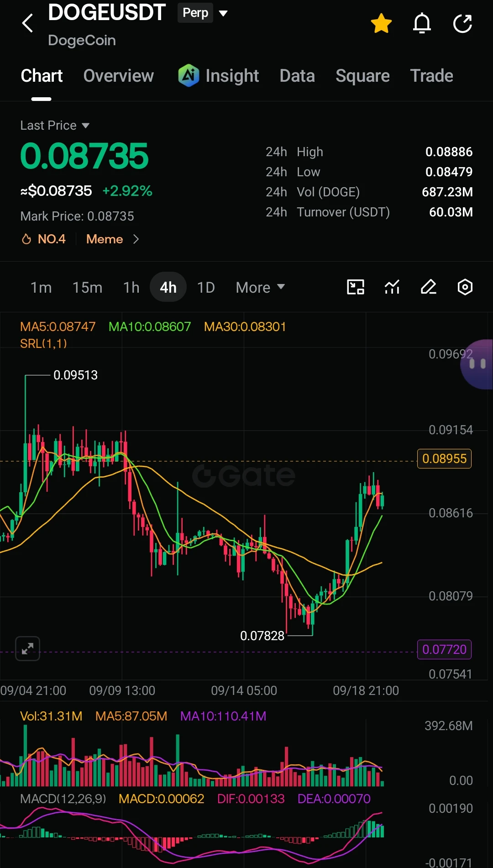Tap the 24h Vol (DOGE) value 687.23M
The height and width of the screenshot is (868, 493).
coord(447,192)
